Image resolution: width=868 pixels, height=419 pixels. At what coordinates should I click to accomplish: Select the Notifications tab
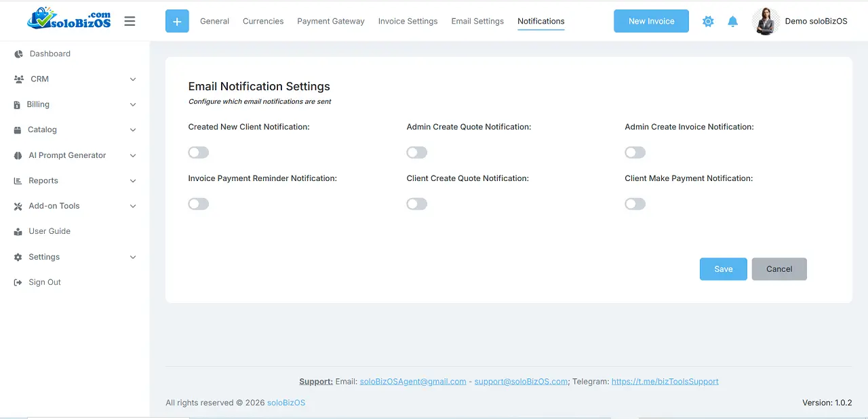coord(541,21)
